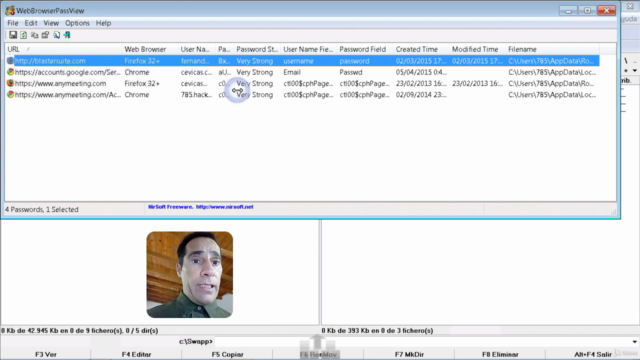This screenshot has width=640, height=360.
Task: Click the '4 Passwords, 1 Selected' status text
Action: click(42, 209)
